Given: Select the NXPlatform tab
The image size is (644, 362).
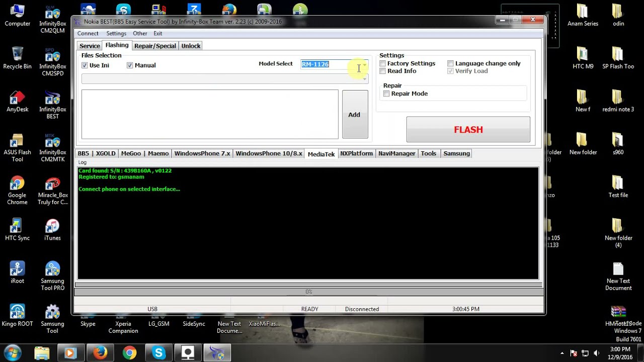Looking at the screenshot, I should click(x=356, y=153).
